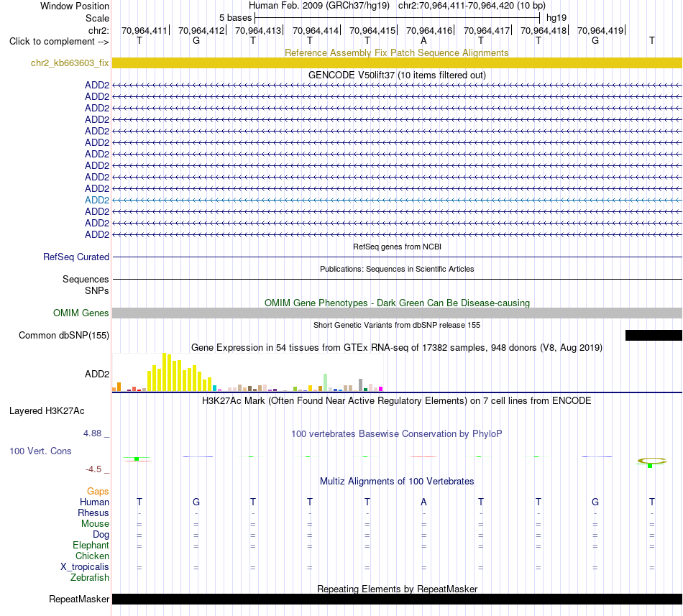Select the yellow fix patch alignment bar
The width and height of the screenshot is (683, 616).
click(x=397, y=63)
